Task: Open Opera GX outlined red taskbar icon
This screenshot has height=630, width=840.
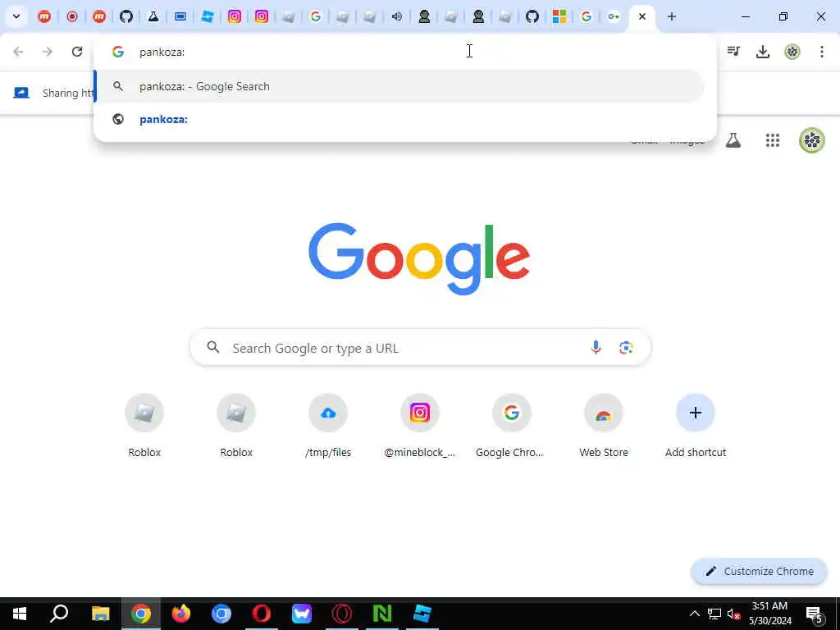Action: tap(342, 614)
